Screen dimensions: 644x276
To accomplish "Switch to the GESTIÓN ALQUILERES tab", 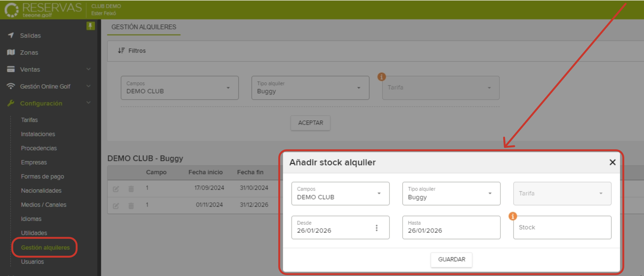I will click(144, 27).
